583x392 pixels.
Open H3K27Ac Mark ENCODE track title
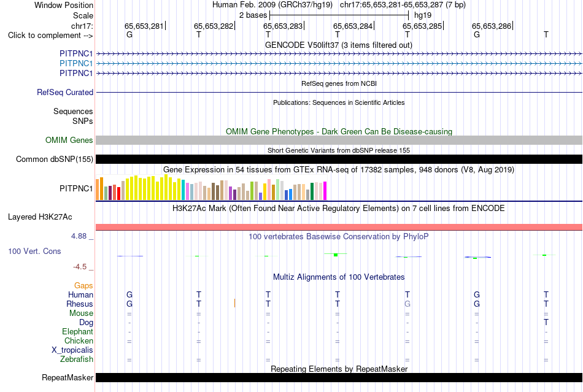[x=339, y=208]
